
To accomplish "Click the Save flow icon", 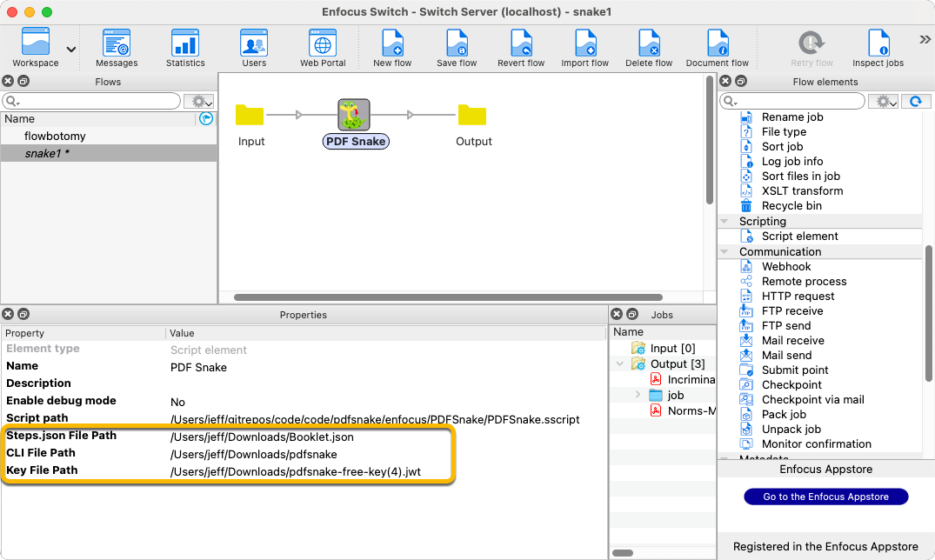I will [457, 43].
